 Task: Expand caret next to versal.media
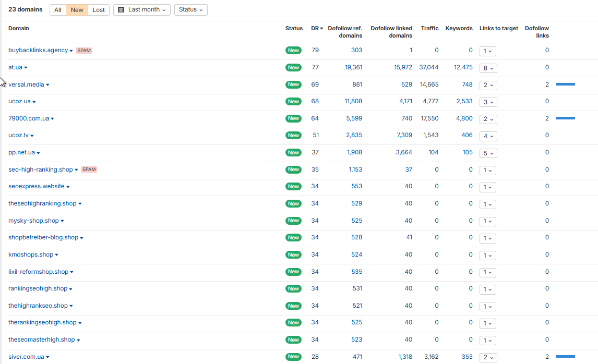pyautogui.click(x=47, y=85)
